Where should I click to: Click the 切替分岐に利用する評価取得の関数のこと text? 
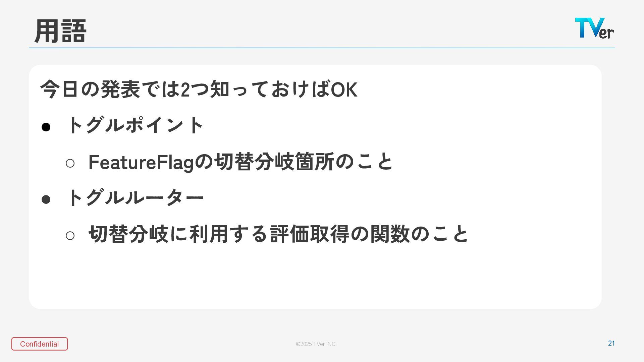(278, 234)
